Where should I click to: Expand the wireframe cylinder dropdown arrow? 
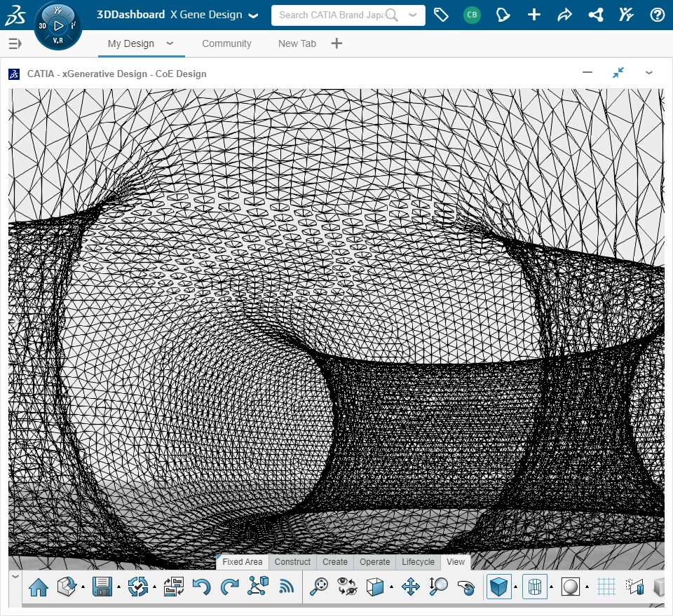click(552, 587)
